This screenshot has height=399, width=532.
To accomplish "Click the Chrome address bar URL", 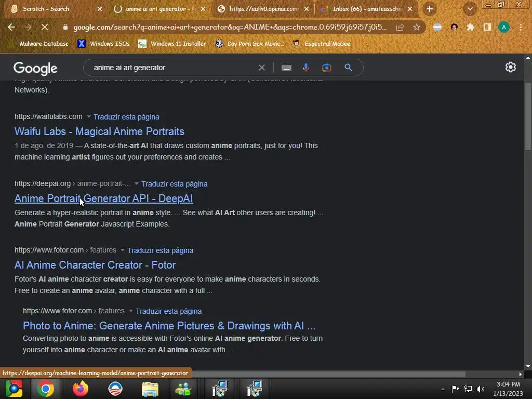I will point(230,27).
